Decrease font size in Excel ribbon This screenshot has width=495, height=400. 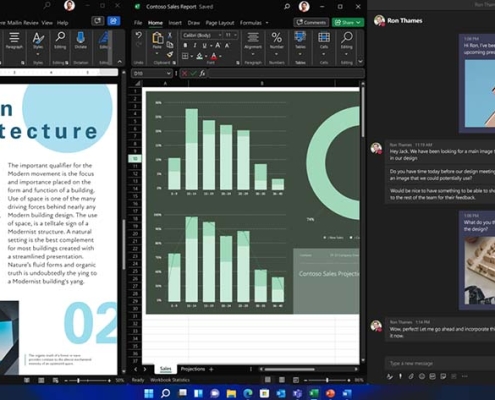[227, 45]
